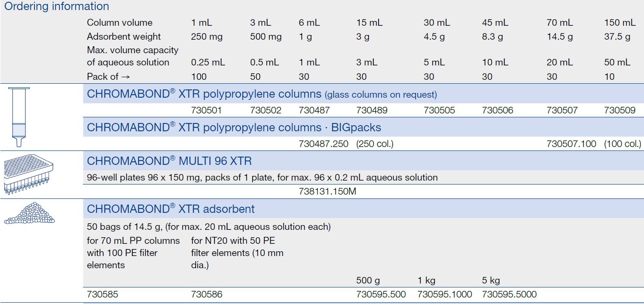Click the Ordering information heading

click(x=57, y=7)
